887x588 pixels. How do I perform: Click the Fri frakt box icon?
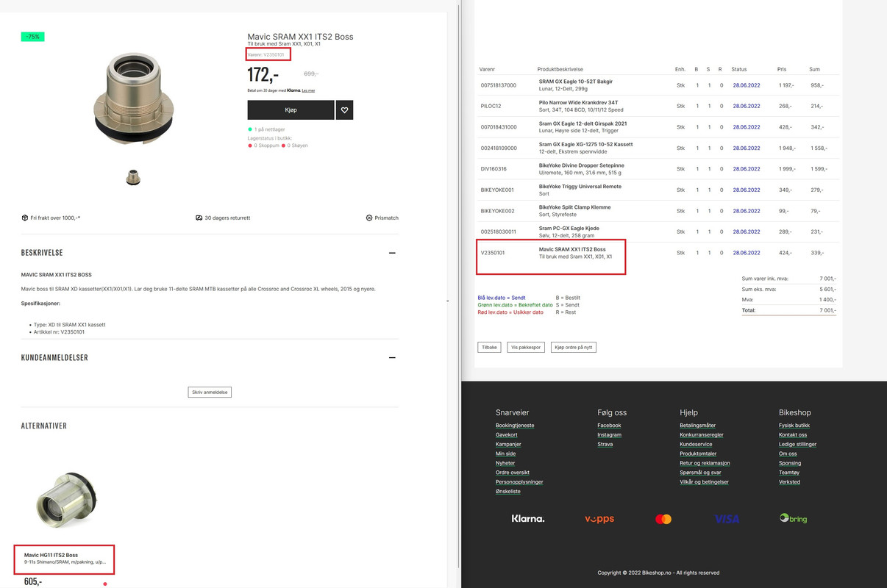coord(24,218)
